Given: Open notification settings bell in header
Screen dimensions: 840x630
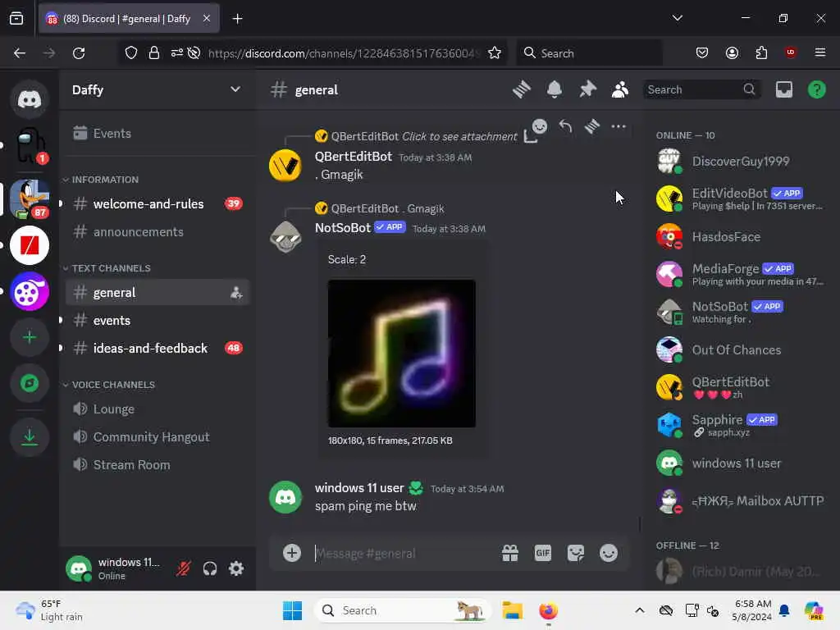Looking at the screenshot, I should pyautogui.click(x=555, y=89).
